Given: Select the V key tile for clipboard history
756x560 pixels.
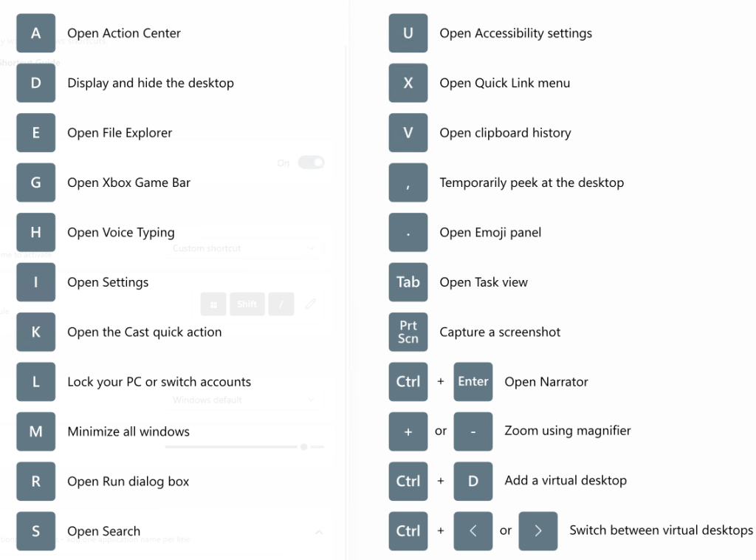Looking at the screenshot, I should tap(408, 133).
